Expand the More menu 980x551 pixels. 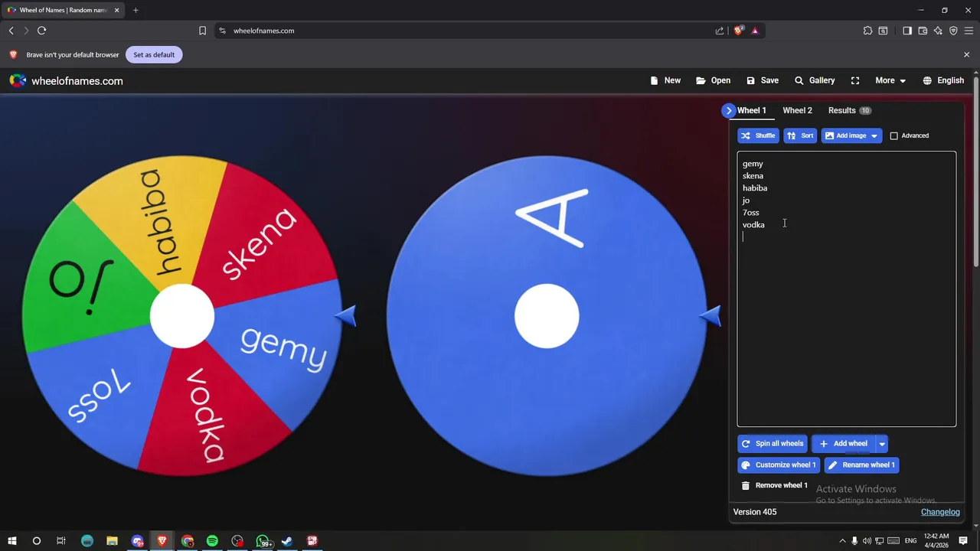(x=890, y=80)
